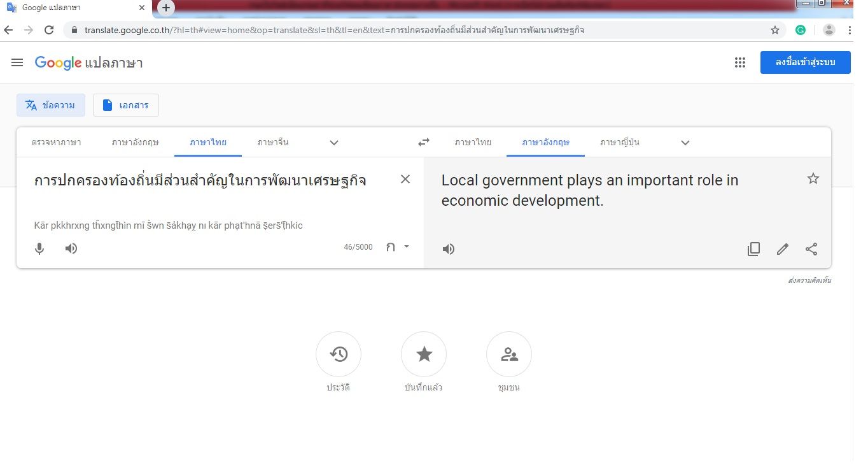Screen dimensions: 868x465
Task: Click into the Thai source text box
Action: pos(200,181)
